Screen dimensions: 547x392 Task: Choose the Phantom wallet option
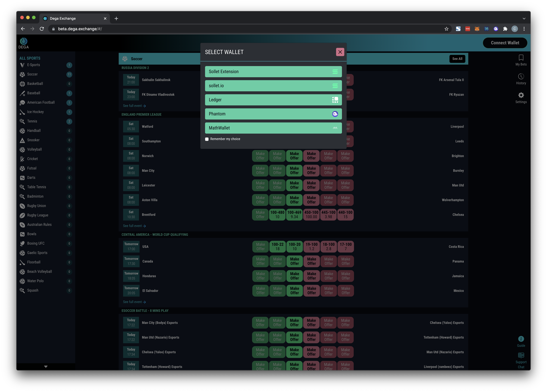tap(273, 114)
